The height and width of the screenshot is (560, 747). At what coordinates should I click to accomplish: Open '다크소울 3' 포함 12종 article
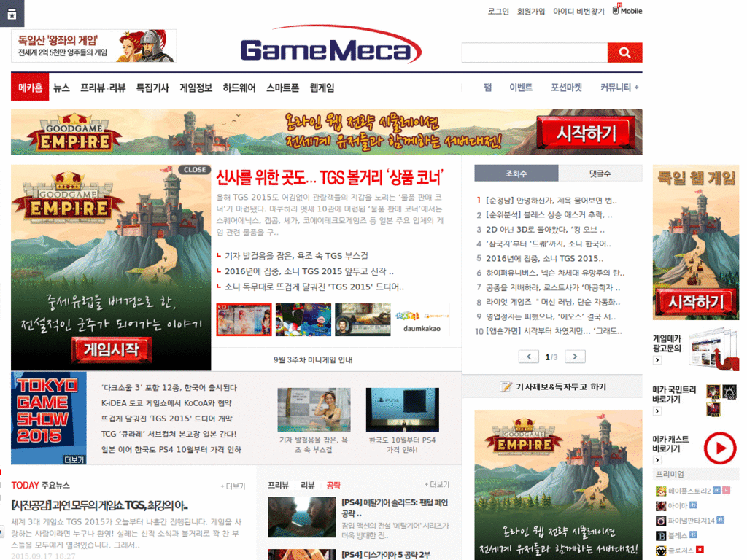169,388
